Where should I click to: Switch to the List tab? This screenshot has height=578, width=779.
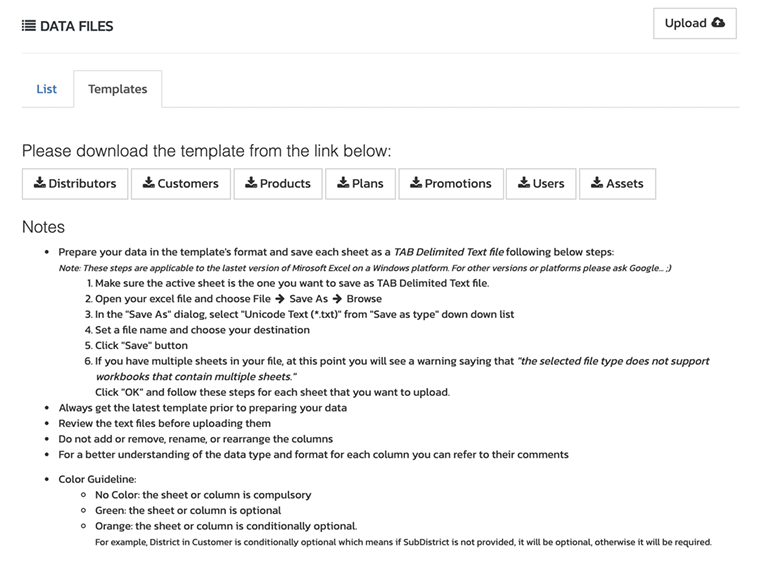point(47,89)
